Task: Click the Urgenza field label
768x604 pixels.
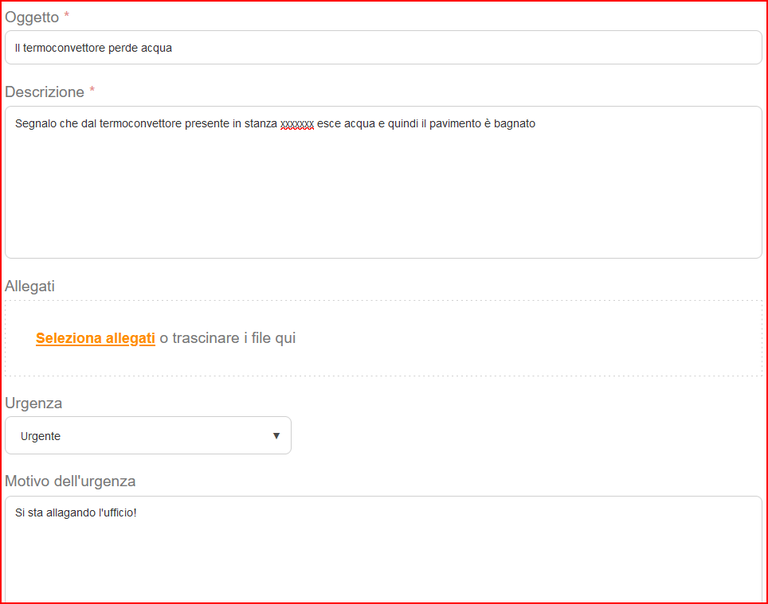Action: 34,403
